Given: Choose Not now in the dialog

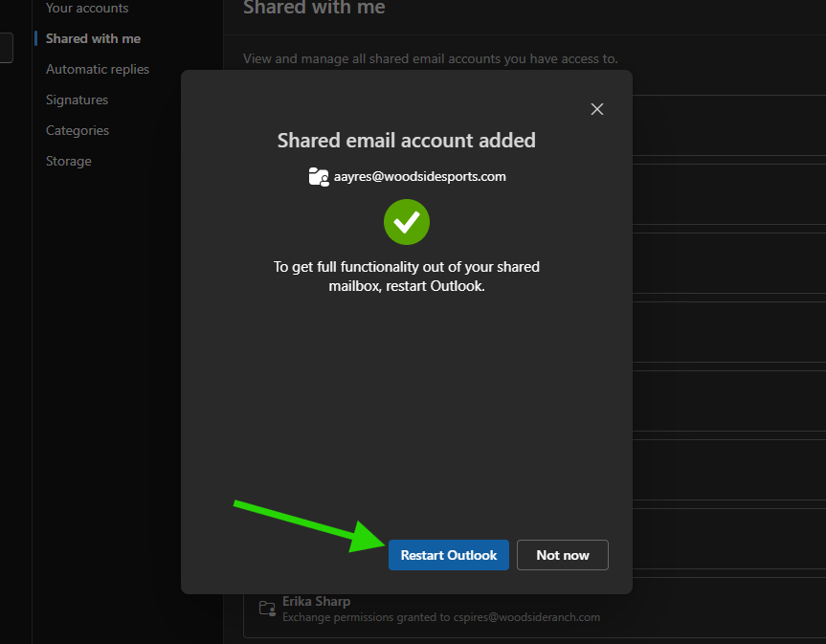Looking at the screenshot, I should [562, 555].
